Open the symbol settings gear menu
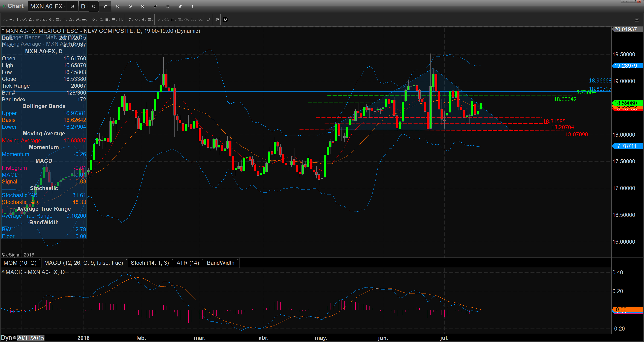The height and width of the screenshot is (342, 644). click(x=72, y=6)
